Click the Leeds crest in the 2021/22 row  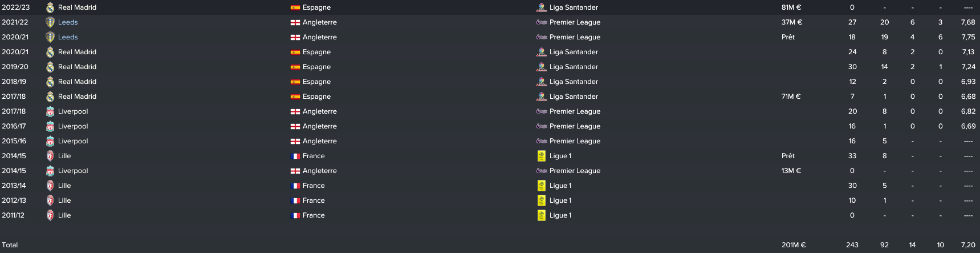[50, 22]
